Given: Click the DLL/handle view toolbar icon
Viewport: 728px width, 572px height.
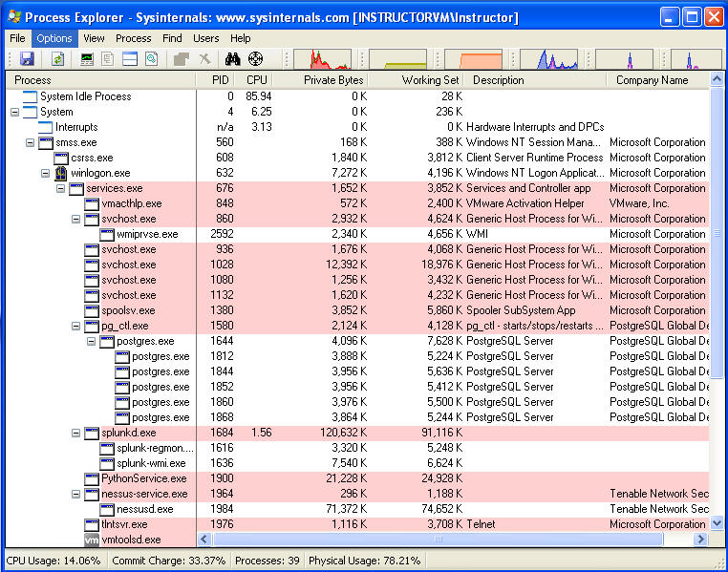Looking at the screenshot, I should (151, 59).
